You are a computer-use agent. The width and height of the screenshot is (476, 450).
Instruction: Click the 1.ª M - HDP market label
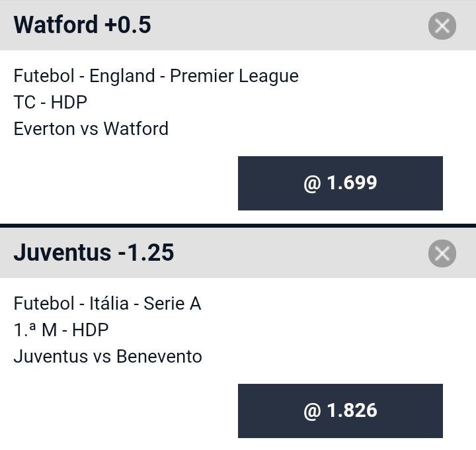point(61,330)
